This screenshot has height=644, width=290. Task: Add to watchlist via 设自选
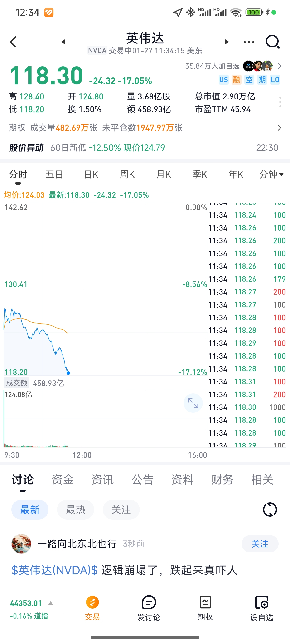pos(262,608)
